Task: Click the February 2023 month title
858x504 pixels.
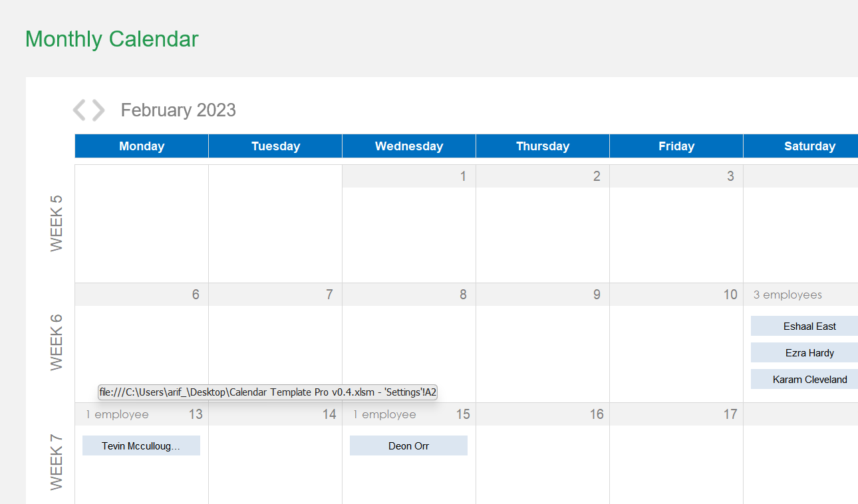Action: pyautogui.click(x=178, y=110)
